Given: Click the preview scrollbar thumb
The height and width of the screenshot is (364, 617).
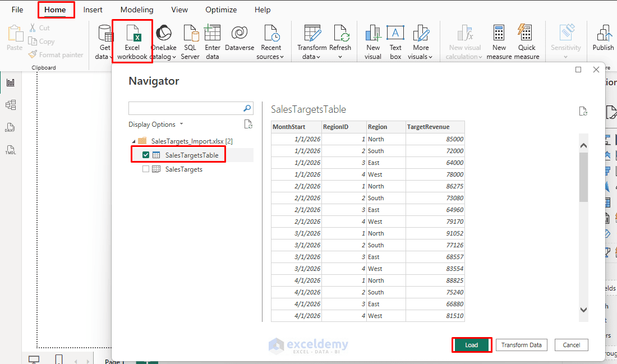Looking at the screenshot, I should click(583, 177).
